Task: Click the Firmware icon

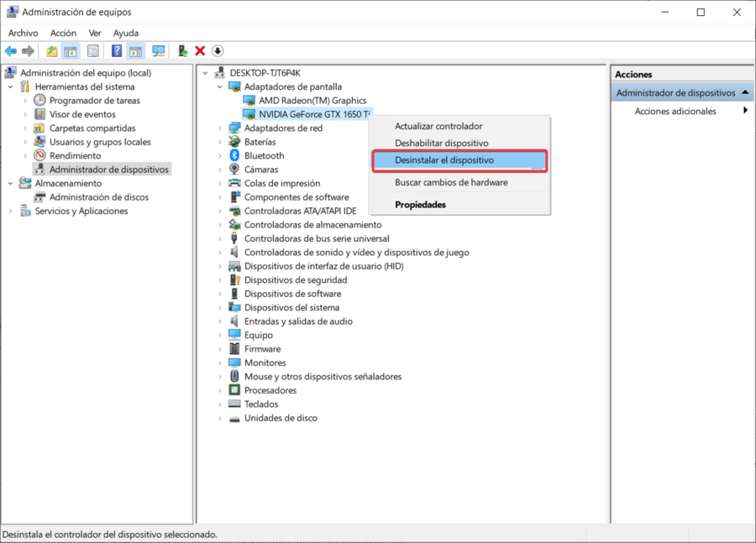Action: (x=234, y=348)
